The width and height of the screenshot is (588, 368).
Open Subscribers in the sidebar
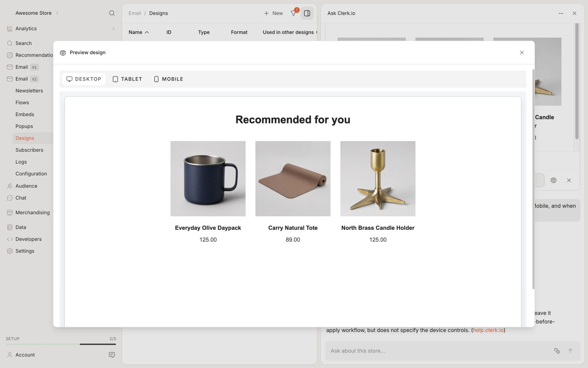click(x=29, y=150)
